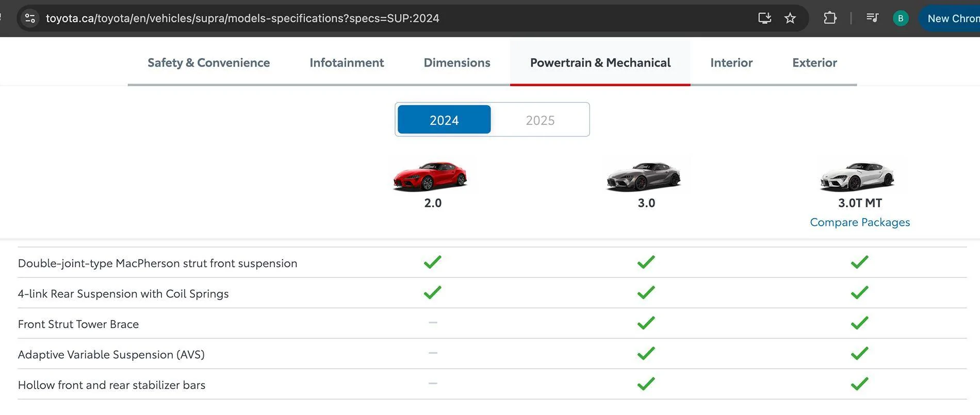This screenshot has width=980, height=415.
Task: Select the Powertrain & Mechanical tab
Action: point(600,62)
